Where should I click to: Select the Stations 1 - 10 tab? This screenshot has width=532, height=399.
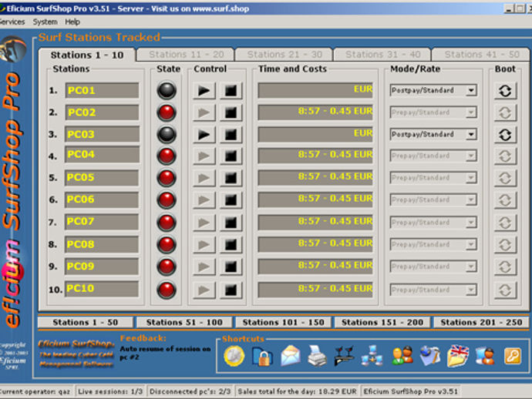[87, 55]
